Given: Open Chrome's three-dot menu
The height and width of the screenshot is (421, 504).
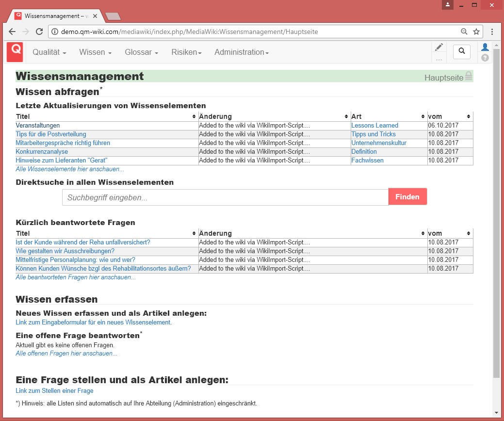Looking at the screenshot, I should tap(492, 32).
